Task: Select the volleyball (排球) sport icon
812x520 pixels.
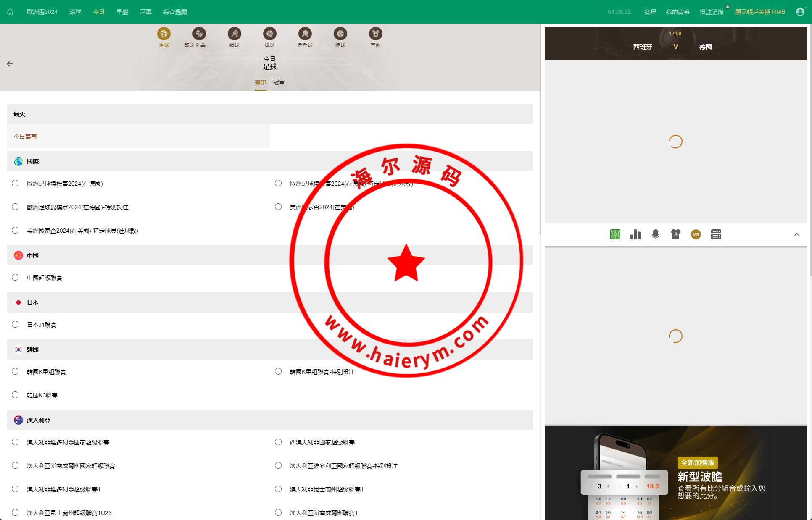Action: [270, 34]
